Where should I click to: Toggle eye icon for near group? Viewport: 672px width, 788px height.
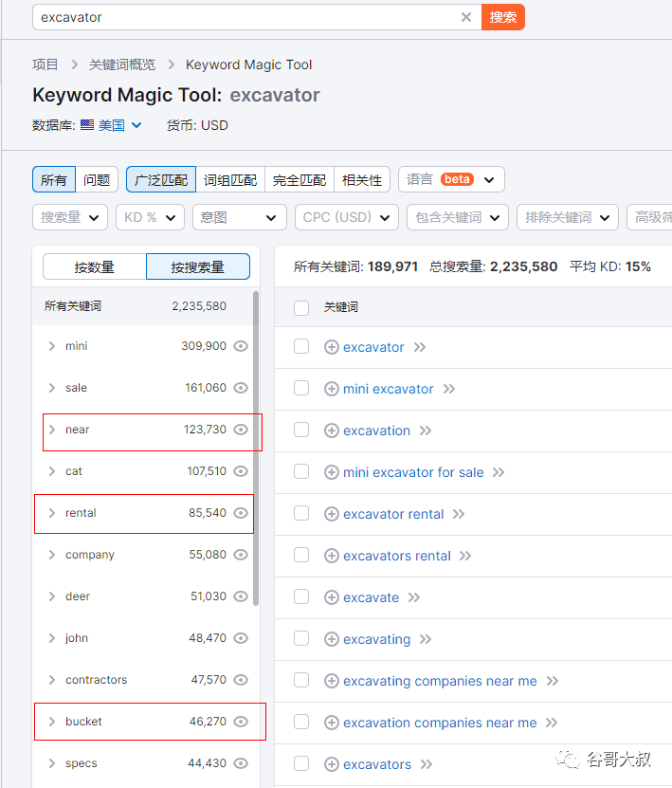click(x=241, y=430)
